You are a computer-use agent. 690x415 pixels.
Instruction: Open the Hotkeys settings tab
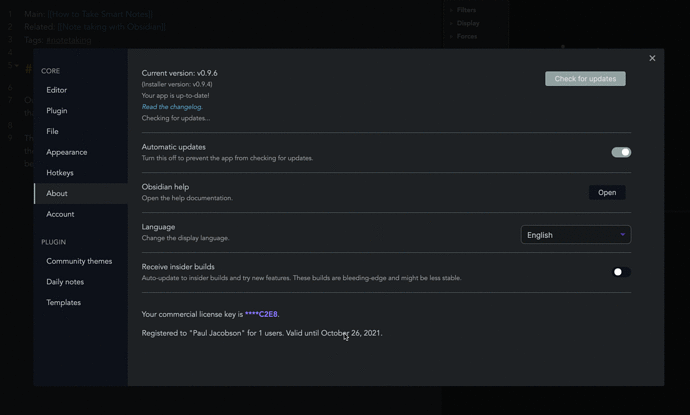coord(60,173)
